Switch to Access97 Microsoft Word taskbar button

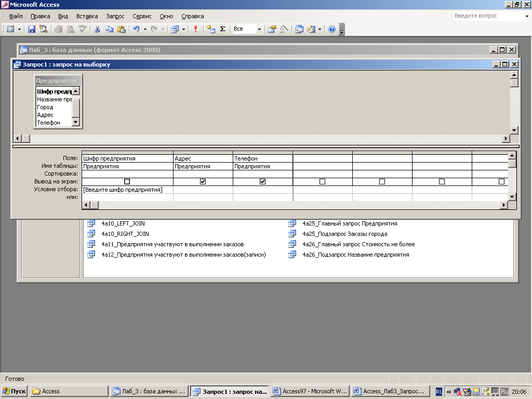[310, 391]
